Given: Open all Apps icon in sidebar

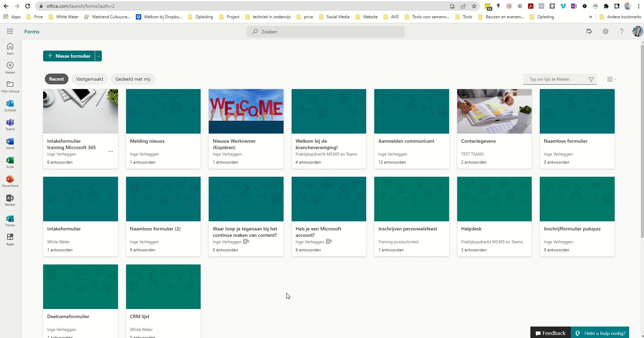Looking at the screenshot, I should pos(10,240).
